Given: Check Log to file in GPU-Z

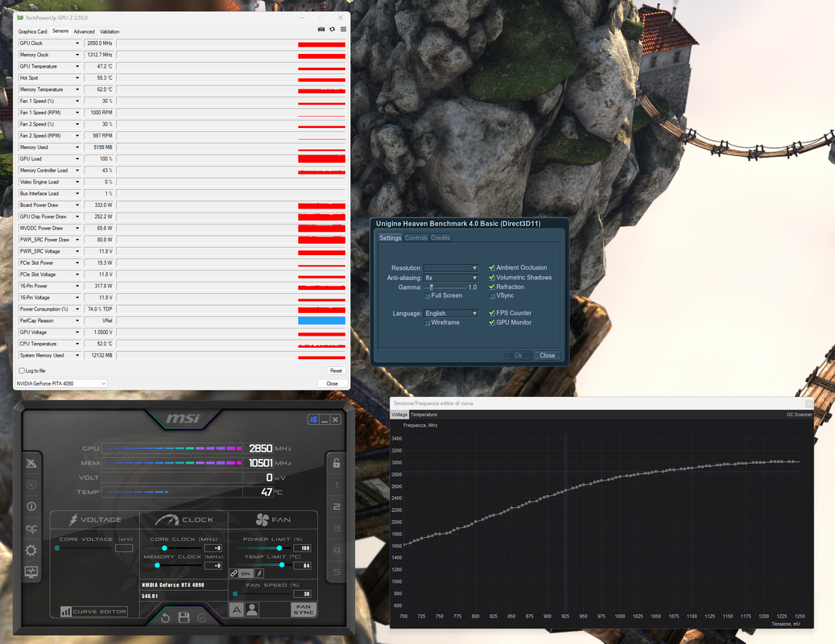Looking at the screenshot, I should pyautogui.click(x=22, y=370).
